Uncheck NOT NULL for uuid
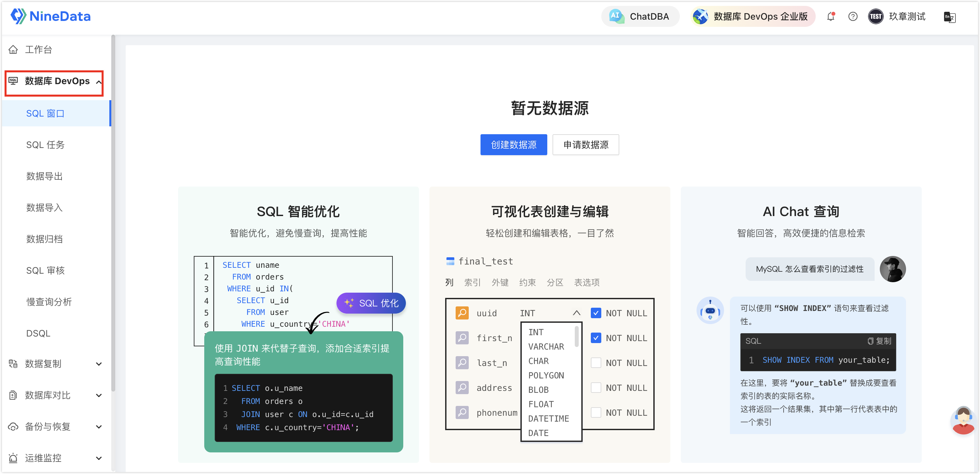Viewport: 980px width, 474px height. pos(596,313)
